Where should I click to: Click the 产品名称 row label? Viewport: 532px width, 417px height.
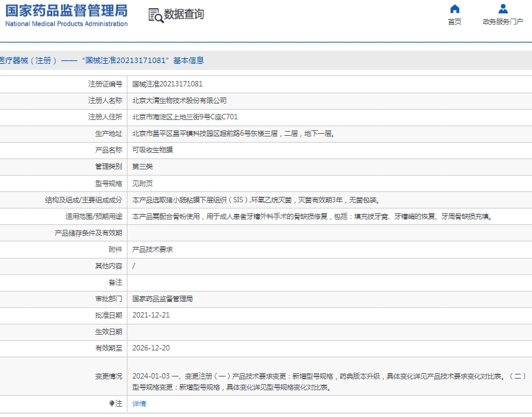point(108,150)
